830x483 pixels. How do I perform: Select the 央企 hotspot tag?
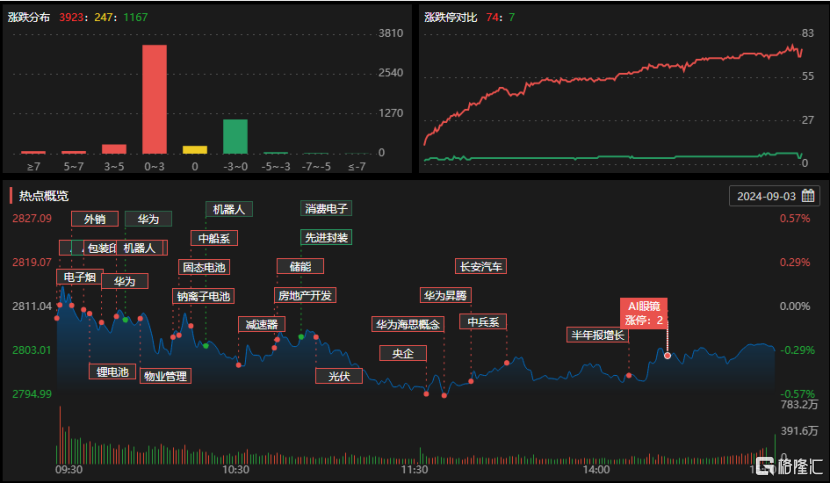(x=403, y=353)
